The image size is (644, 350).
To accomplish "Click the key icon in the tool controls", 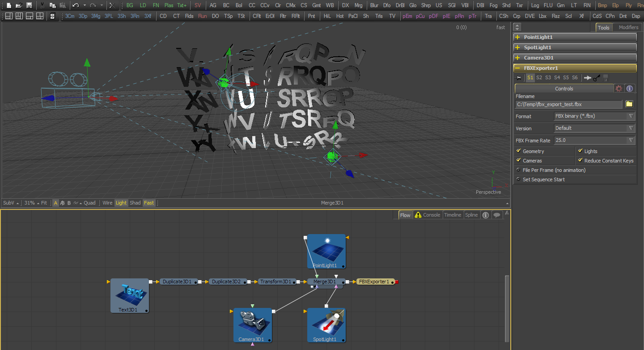I will pyautogui.click(x=597, y=77).
